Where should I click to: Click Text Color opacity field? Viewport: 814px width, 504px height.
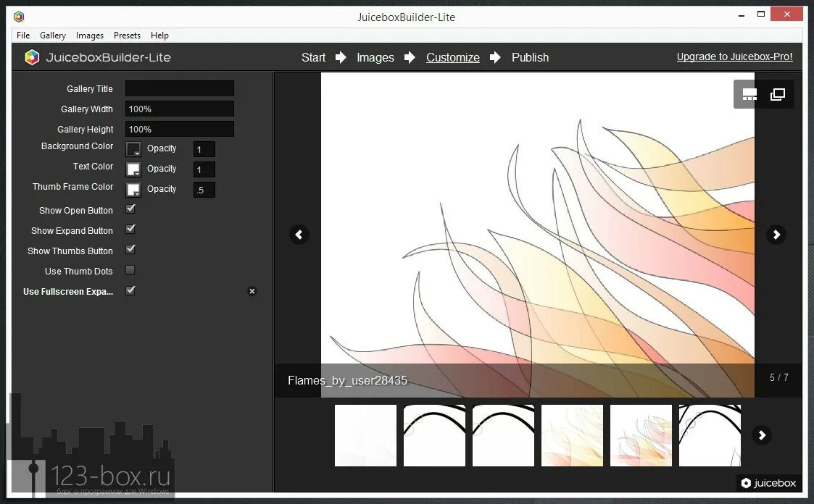click(x=204, y=169)
